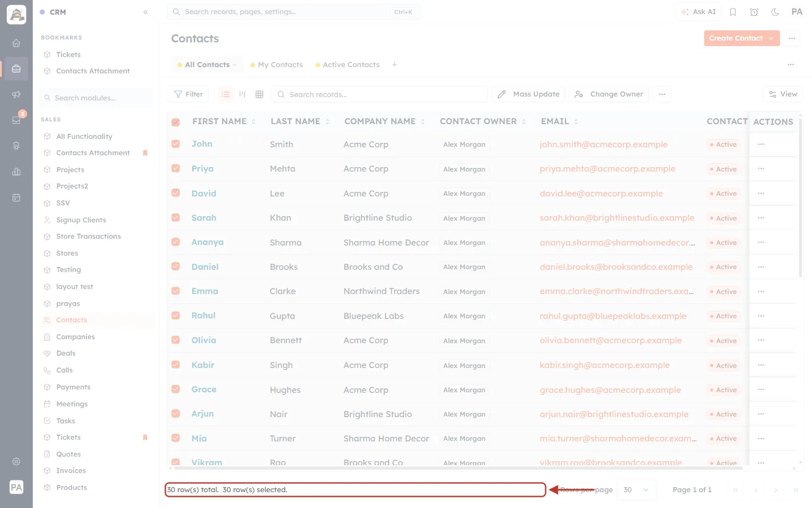The height and width of the screenshot is (508, 812).
Task: Switch to dark mode with moon icon
Action: tap(775, 12)
